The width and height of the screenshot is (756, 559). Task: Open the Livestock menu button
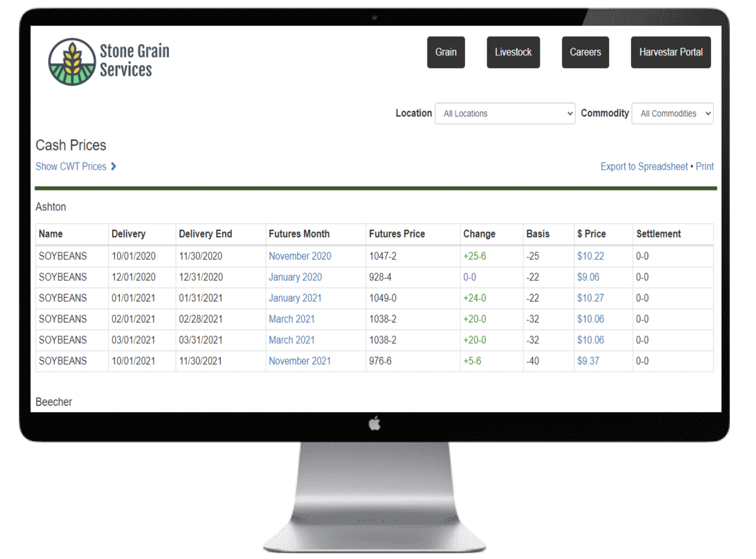pos(513,52)
